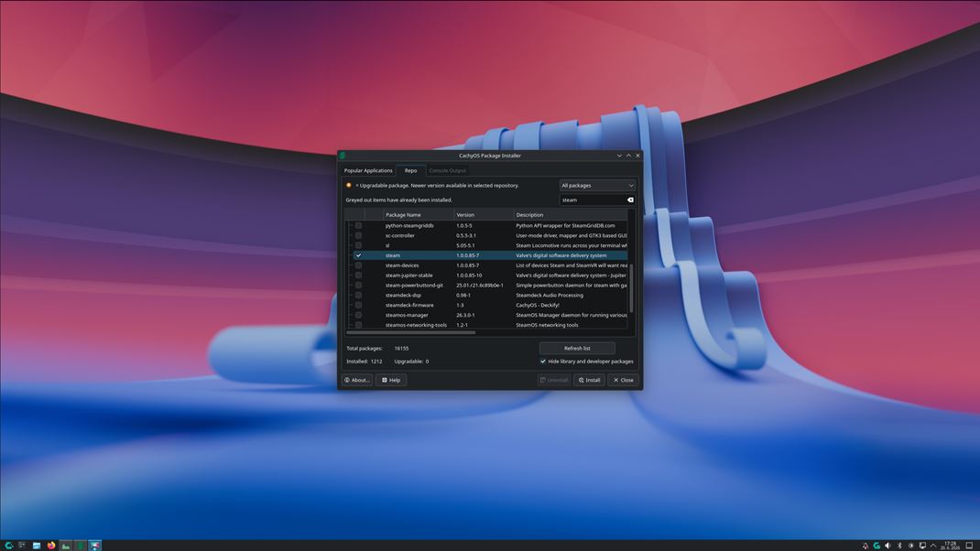Open Help for the package installer
The height and width of the screenshot is (551, 980).
391,380
